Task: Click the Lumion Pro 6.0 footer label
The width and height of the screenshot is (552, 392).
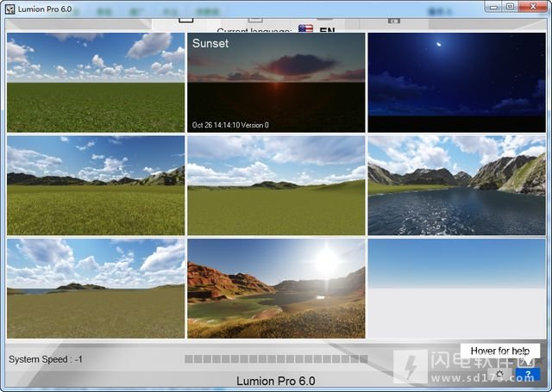Action: point(276,381)
